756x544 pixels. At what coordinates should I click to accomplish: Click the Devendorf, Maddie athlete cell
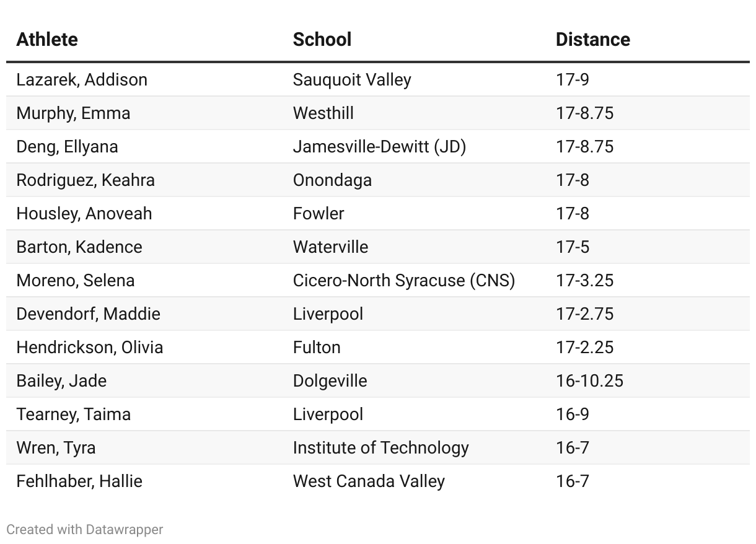(x=88, y=314)
